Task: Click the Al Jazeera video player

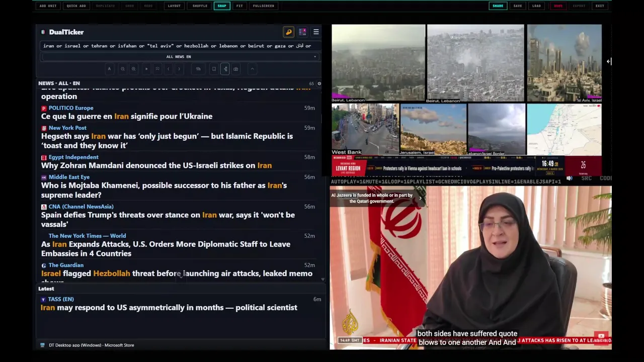Action: click(x=470, y=267)
